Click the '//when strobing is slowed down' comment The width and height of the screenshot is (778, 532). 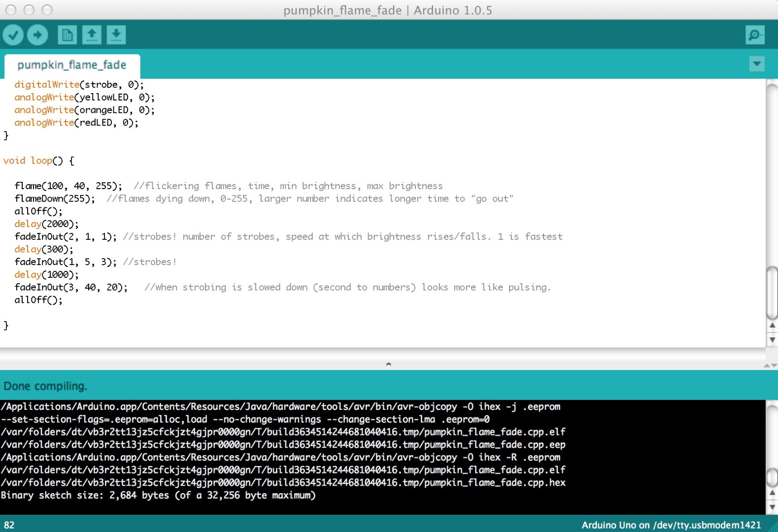348,287
